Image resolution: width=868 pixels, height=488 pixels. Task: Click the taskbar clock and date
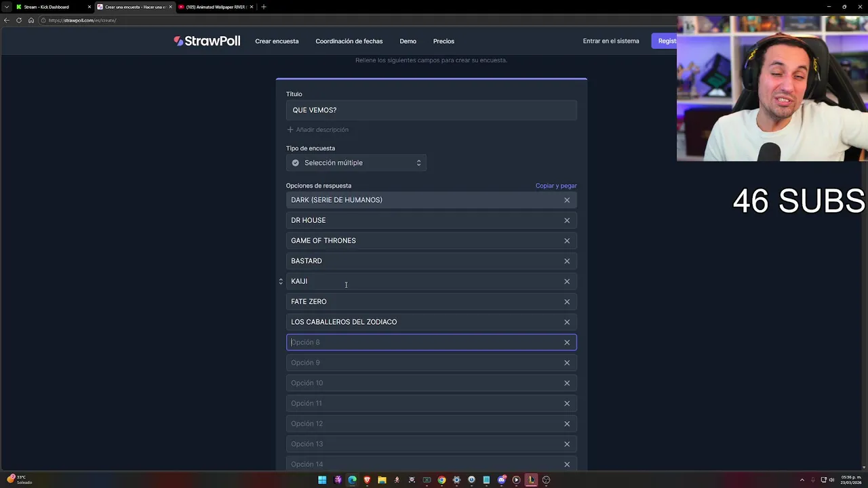coord(852,480)
